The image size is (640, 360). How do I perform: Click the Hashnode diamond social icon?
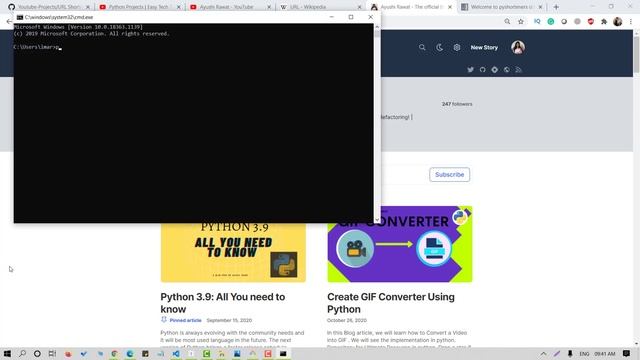(494, 69)
